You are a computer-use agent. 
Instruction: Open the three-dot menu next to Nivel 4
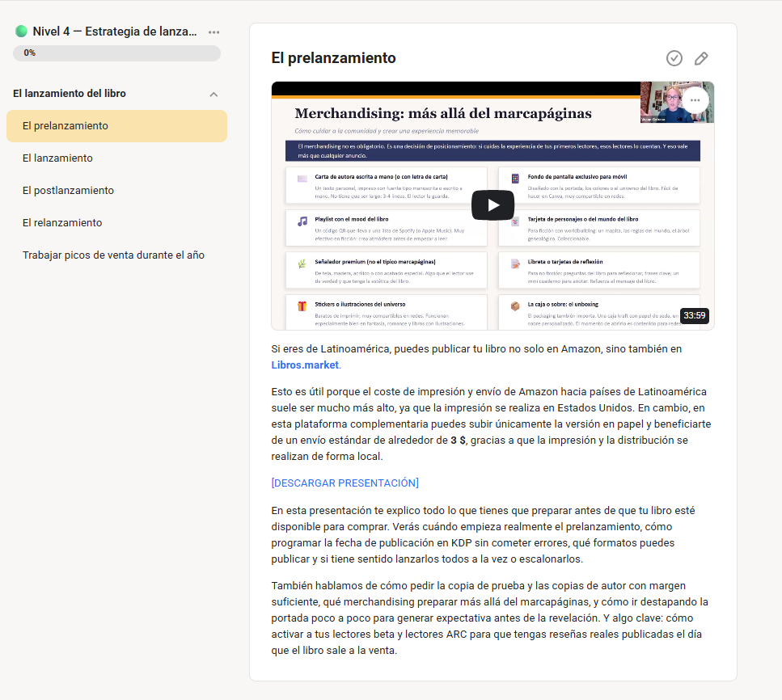point(213,32)
